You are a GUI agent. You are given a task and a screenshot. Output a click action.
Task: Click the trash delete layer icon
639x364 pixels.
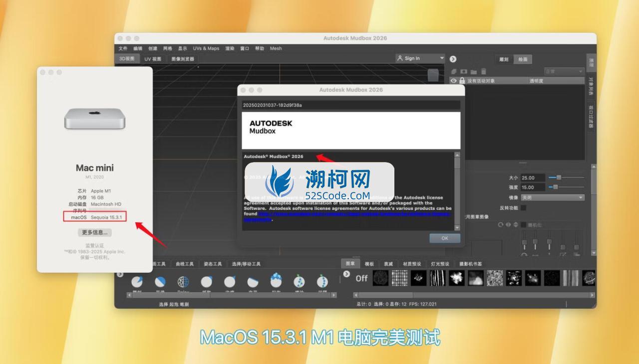pos(483,72)
